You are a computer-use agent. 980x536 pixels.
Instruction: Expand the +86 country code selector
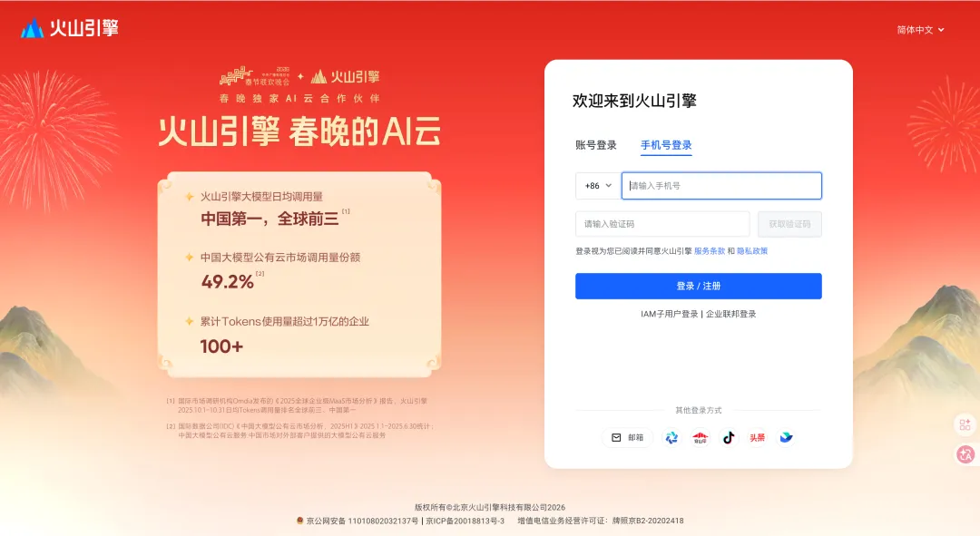(598, 186)
